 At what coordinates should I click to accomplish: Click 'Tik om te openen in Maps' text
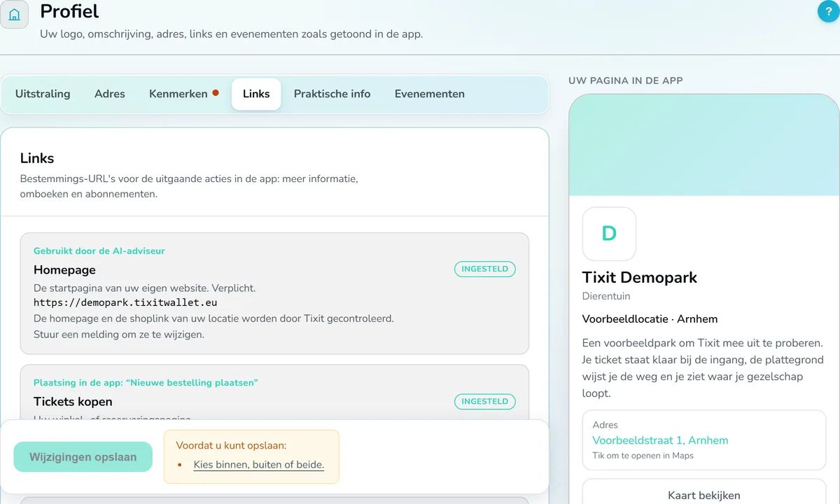coord(643,456)
